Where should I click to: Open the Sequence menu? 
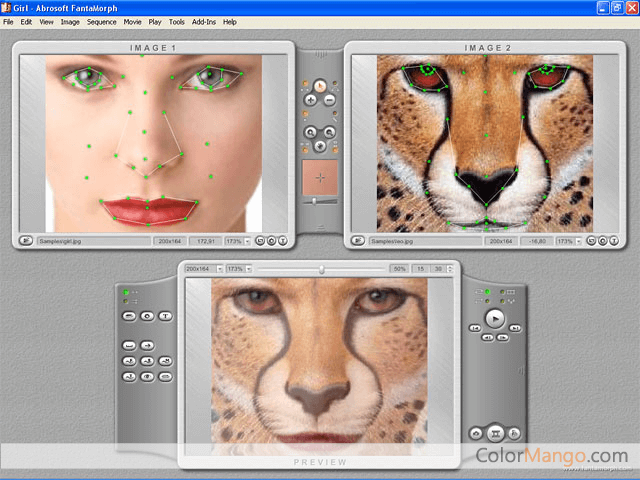(101, 22)
